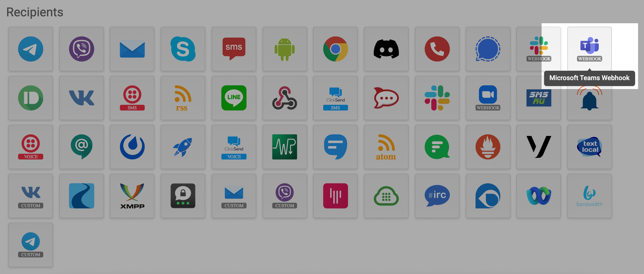Select the XMPP recipient icon
The image size is (644, 274).
coord(132,196)
